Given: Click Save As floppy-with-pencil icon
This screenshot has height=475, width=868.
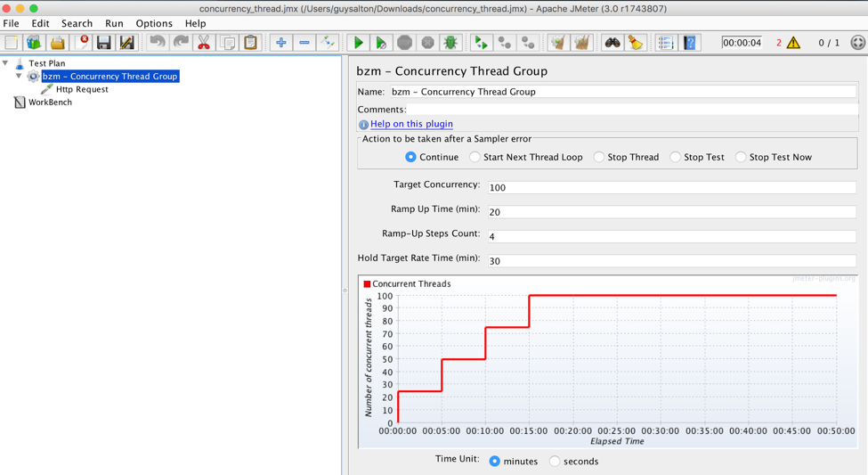Looking at the screenshot, I should [126, 43].
